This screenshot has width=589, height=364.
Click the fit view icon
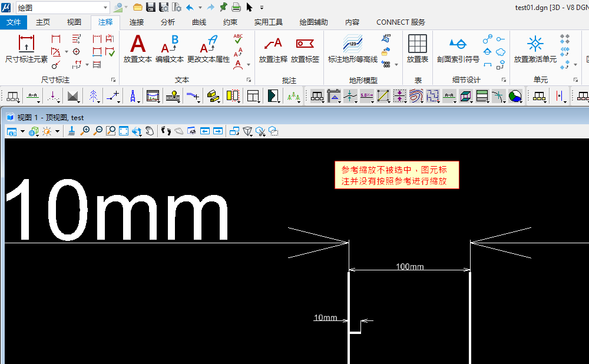(x=124, y=131)
